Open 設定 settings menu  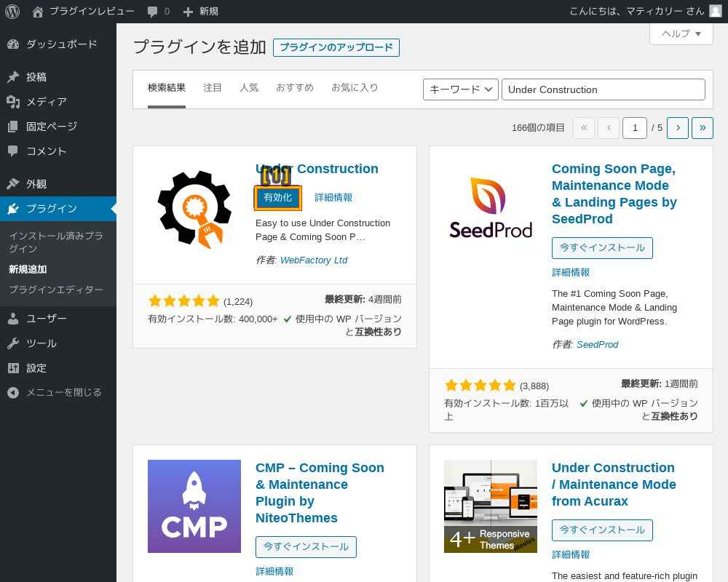click(x=58, y=368)
